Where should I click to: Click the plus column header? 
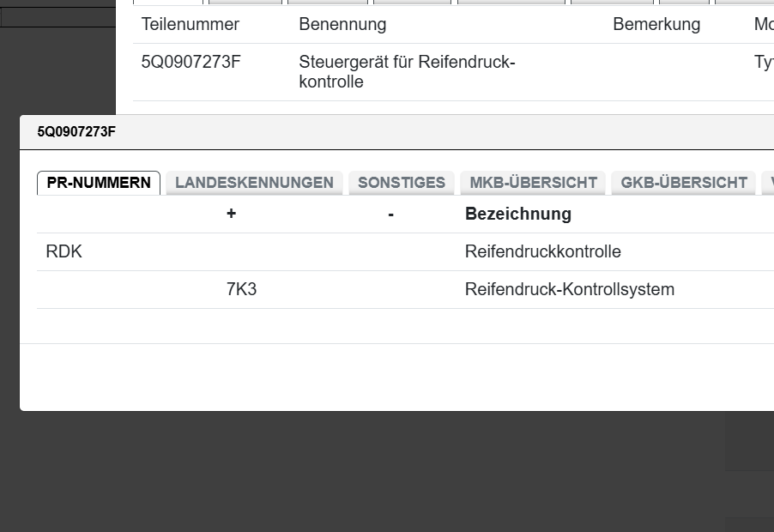[x=231, y=214]
